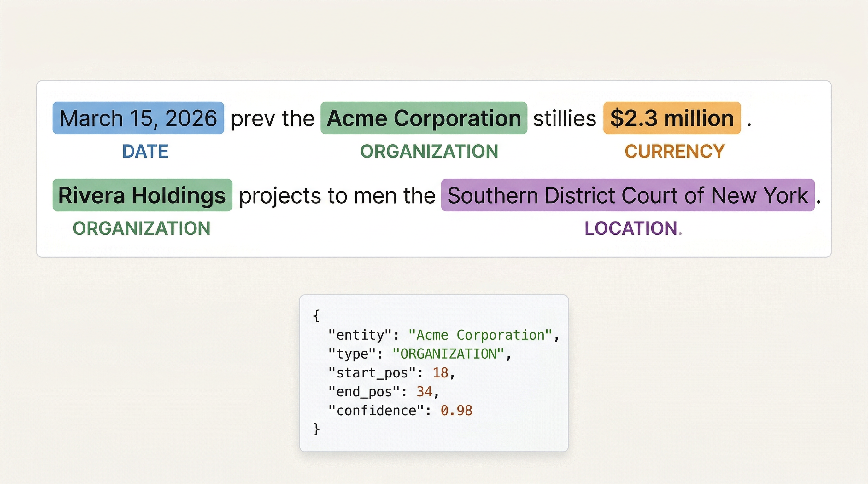
Task: Click the "Acme Corporation" JSON value
Action: 480,335
